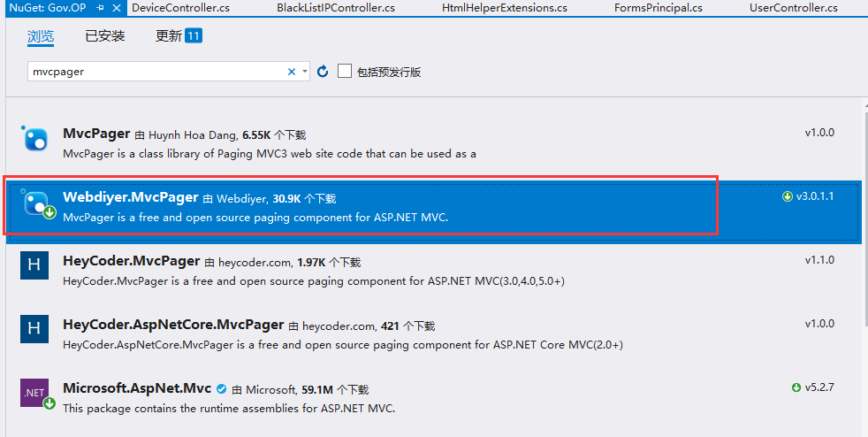This screenshot has height=437, width=868.
Task: Click the author Huynh Hoa Dang
Action: click(194, 135)
